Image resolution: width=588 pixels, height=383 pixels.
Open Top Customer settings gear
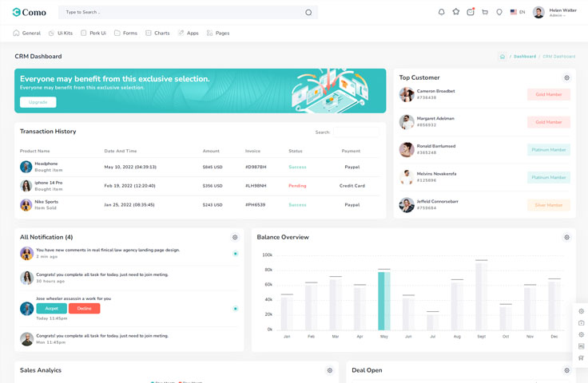click(566, 78)
